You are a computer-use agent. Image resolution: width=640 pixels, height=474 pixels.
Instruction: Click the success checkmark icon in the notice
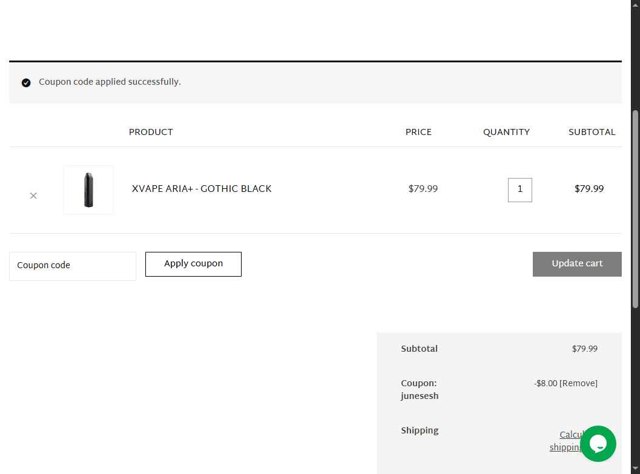[x=26, y=83]
